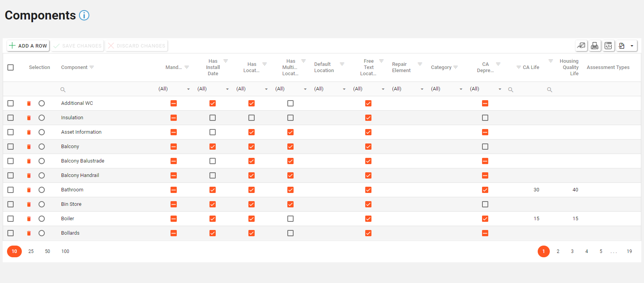
Task: Open the CA Depreciation (All) filter dropdown
Action: tap(486, 89)
